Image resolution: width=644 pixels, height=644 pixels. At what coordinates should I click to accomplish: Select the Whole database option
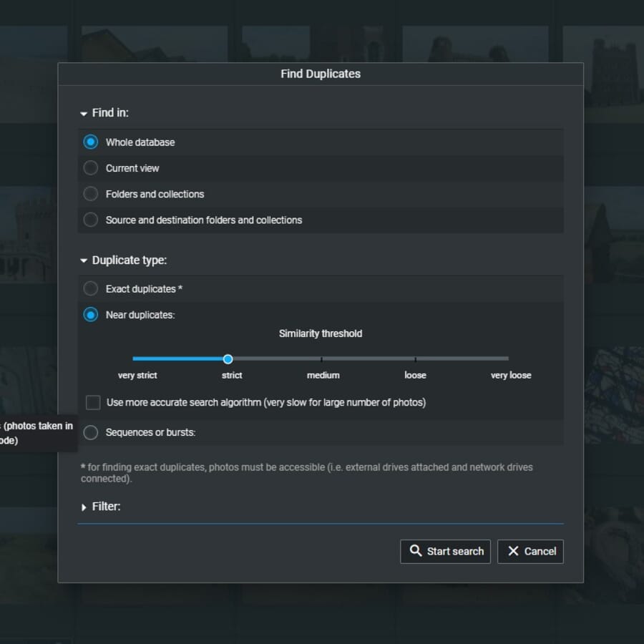pyautogui.click(x=91, y=142)
